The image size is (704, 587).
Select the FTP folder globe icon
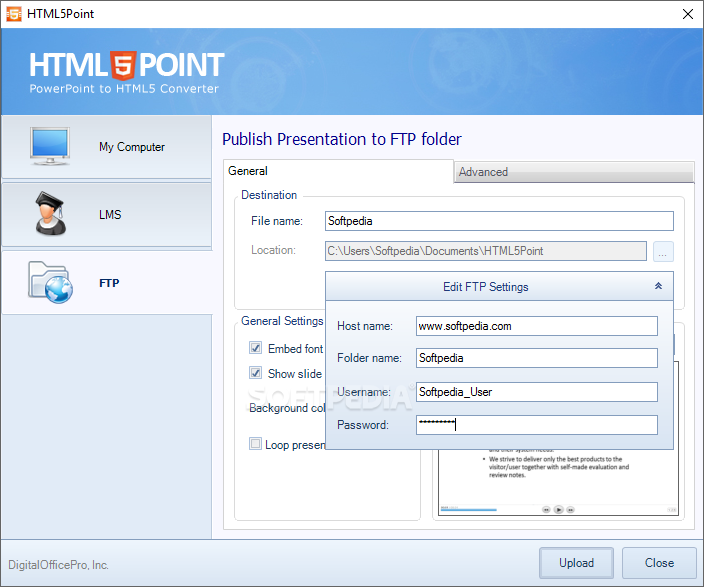[x=50, y=282]
